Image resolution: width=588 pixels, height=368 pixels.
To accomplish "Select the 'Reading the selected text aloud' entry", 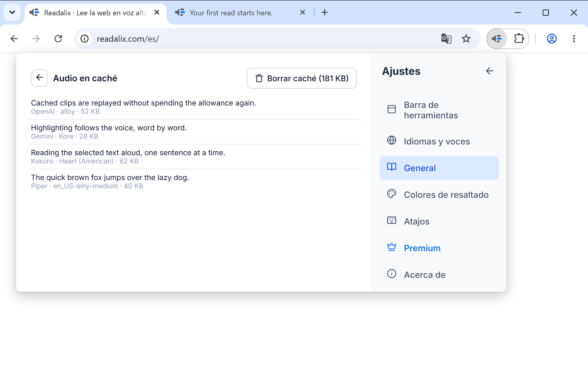I will click(194, 157).
